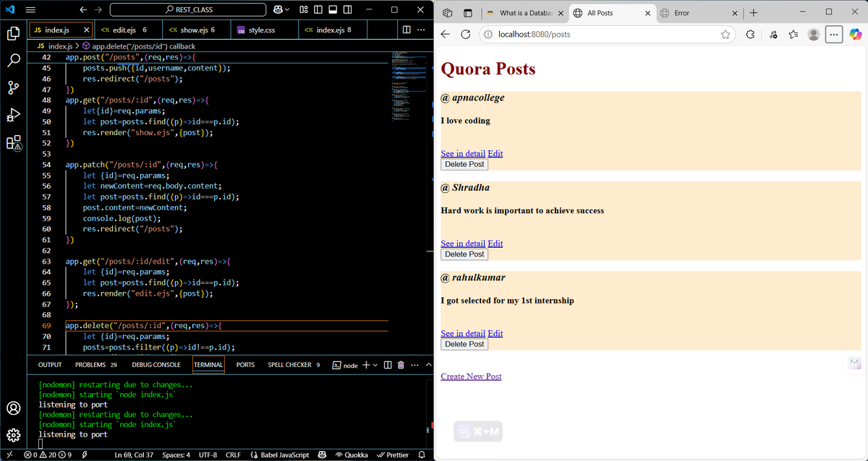This screenshot has height=461, width=868.
Task: Kill terminal with the trash icon
Action: click(401, 365)
